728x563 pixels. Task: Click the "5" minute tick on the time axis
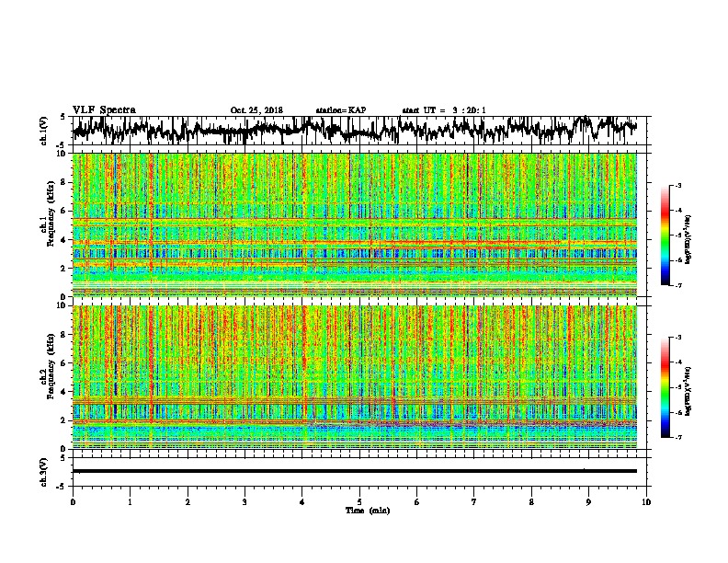click(x=359, y=502)
